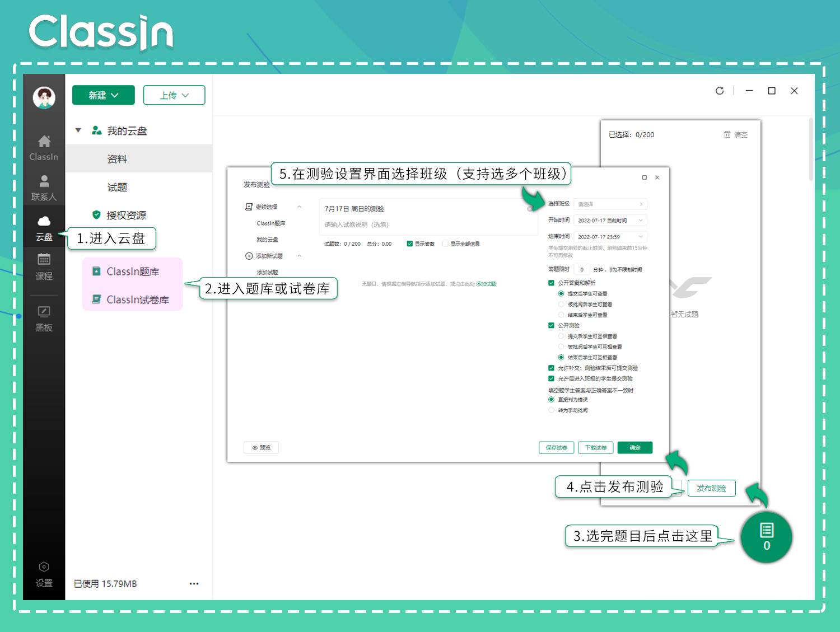This screenshot has height=632, width=840.
Task: Open the 云盘 cloud drive section
Action: pyautogui.click(x=44, y=228)
